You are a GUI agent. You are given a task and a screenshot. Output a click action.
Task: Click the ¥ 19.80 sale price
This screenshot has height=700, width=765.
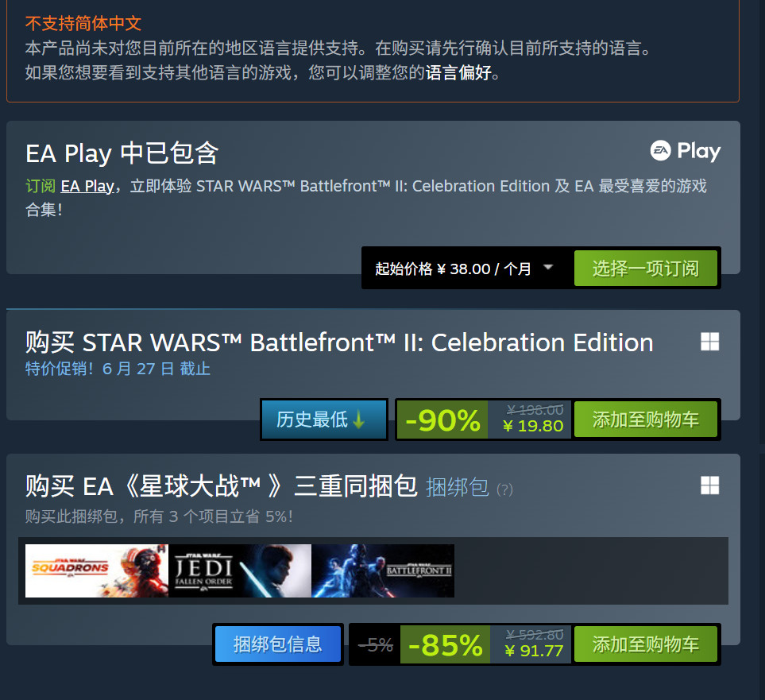pos(533,427)
